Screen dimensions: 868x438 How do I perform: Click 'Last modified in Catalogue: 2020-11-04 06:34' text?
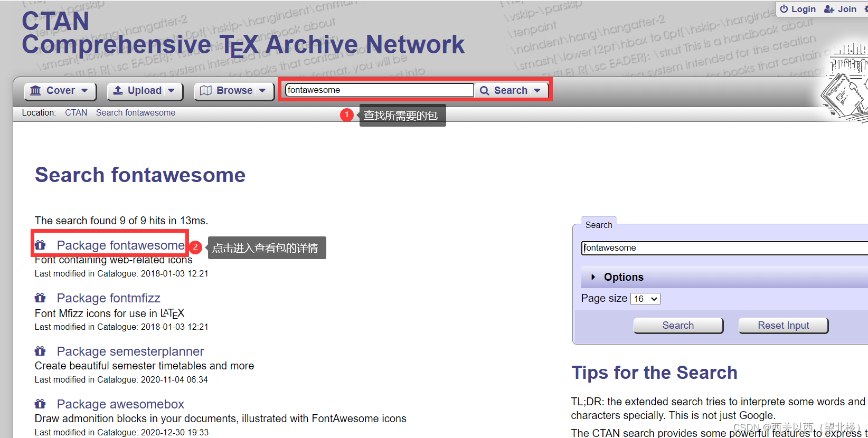coord(121,379)
